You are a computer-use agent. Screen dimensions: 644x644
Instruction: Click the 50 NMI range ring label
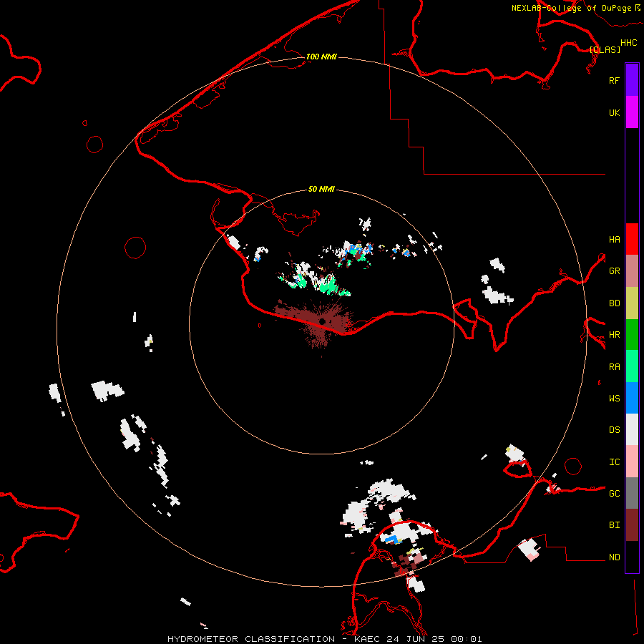point(321,189)
